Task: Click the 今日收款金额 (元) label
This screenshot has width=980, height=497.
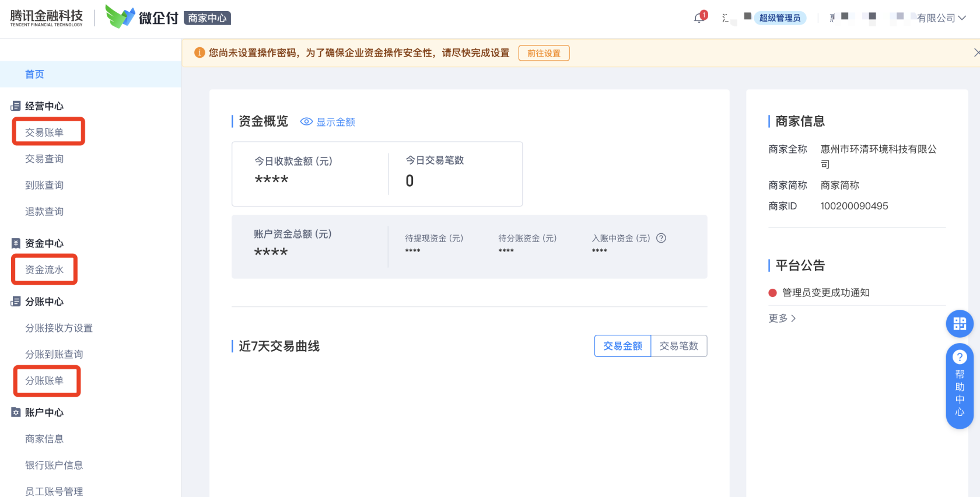Action: [293, 161]
